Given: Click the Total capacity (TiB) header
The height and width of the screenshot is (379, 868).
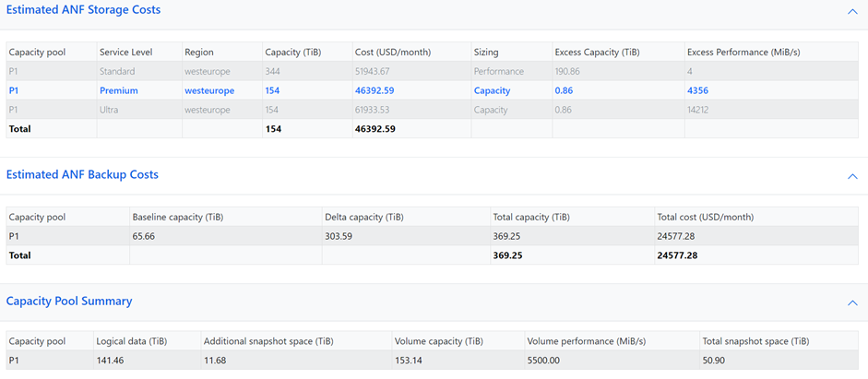Looking at the screenshot, I should coord(531,218).
